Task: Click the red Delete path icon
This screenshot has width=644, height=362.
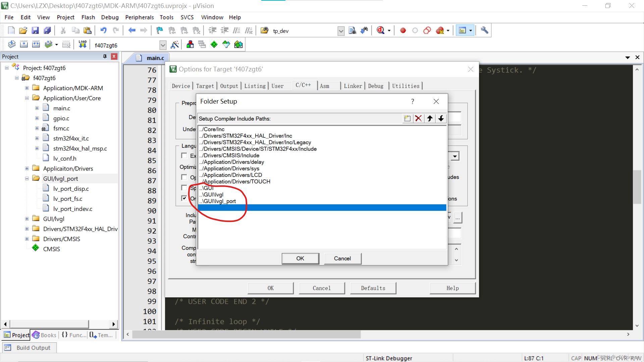Action: coord(418,118)
